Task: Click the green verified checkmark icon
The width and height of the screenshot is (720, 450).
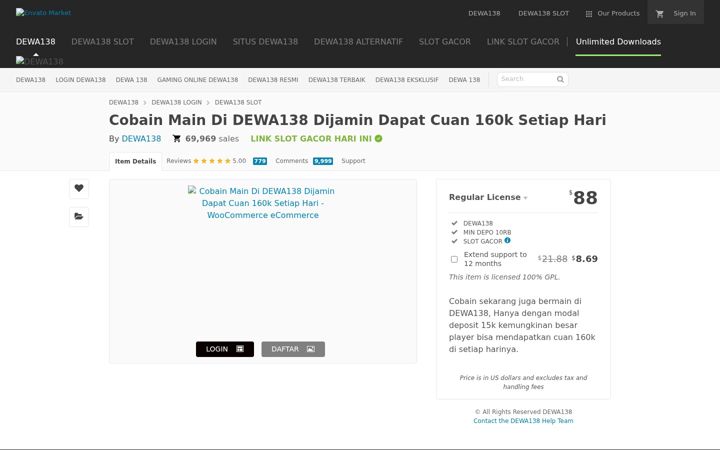Action: (x=378, y=138)
